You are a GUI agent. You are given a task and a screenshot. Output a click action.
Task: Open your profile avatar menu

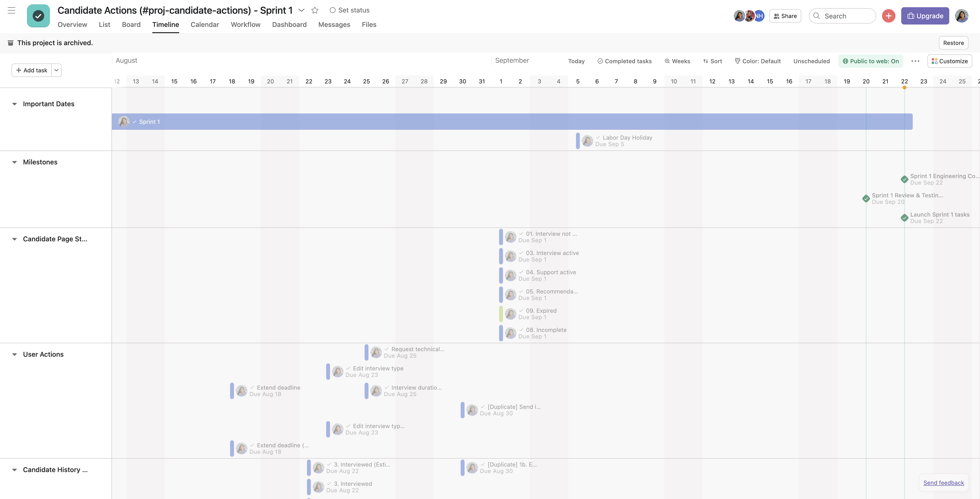tap(961, 16)
